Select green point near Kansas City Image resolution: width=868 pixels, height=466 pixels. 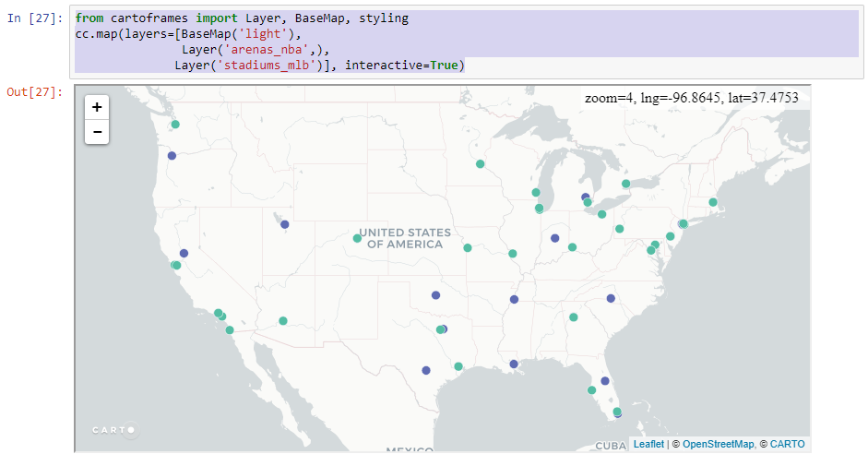coord(468,247)
